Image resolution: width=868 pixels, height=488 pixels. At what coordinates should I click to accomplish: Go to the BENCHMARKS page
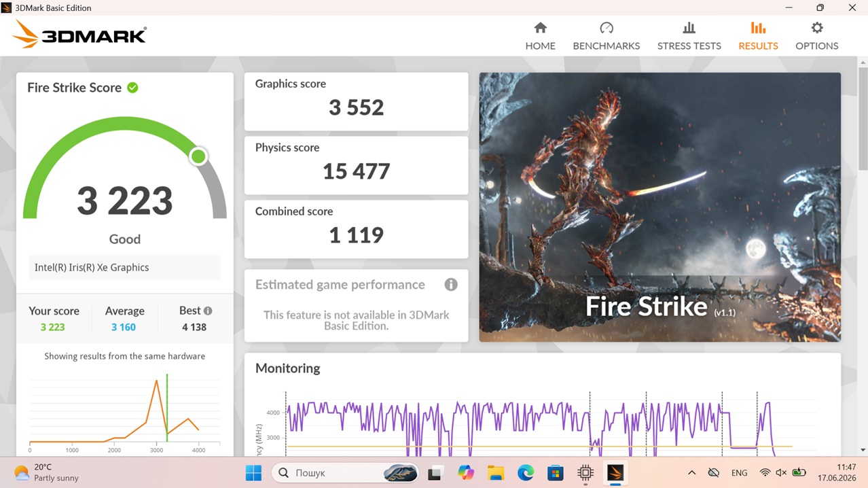606,36
